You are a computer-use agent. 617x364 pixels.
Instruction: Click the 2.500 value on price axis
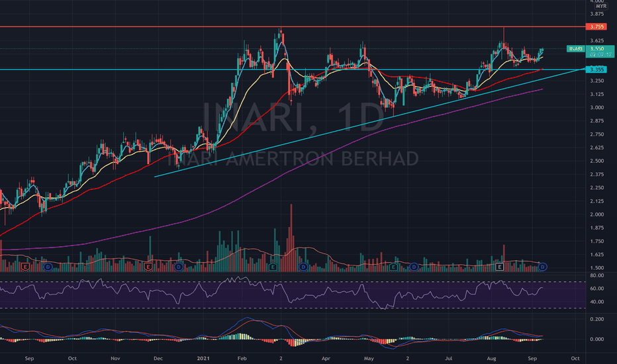[x=597, y=161]
